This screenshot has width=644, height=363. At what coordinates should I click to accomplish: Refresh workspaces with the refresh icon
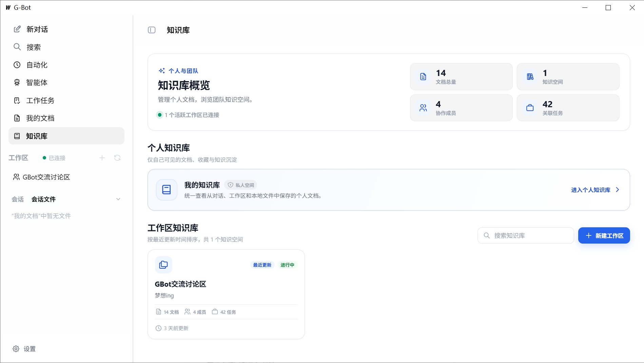(117, 158)
